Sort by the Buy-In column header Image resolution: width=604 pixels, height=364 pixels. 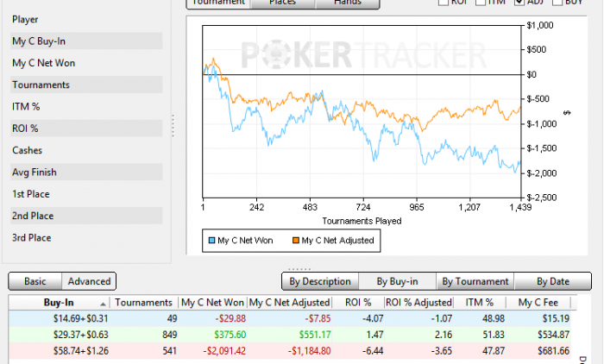pos(59,303)
